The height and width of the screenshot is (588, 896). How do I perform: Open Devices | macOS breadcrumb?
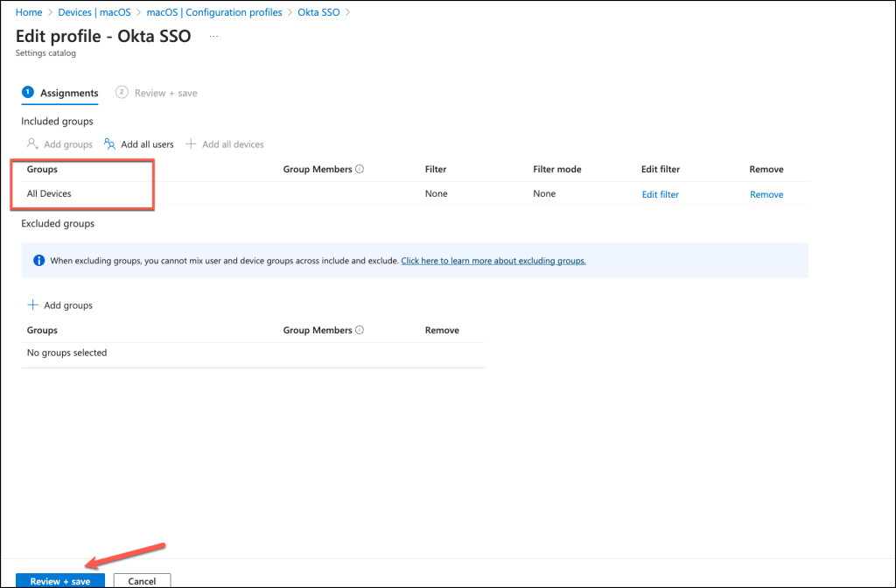point(94,12)
